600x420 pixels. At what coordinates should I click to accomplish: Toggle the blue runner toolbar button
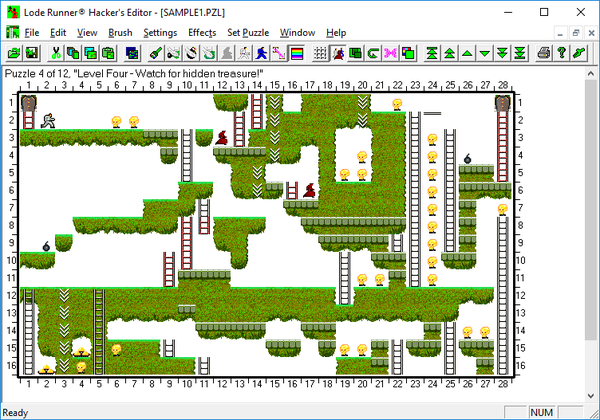pyautogui.click(x=261, y=53)
